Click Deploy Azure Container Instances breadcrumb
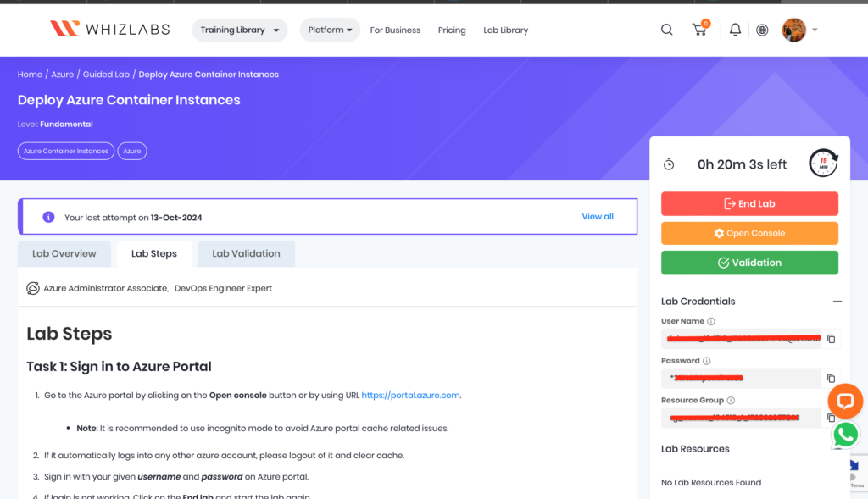The width and height of the screenshot is (868, 499). click(x=209, y=75)
